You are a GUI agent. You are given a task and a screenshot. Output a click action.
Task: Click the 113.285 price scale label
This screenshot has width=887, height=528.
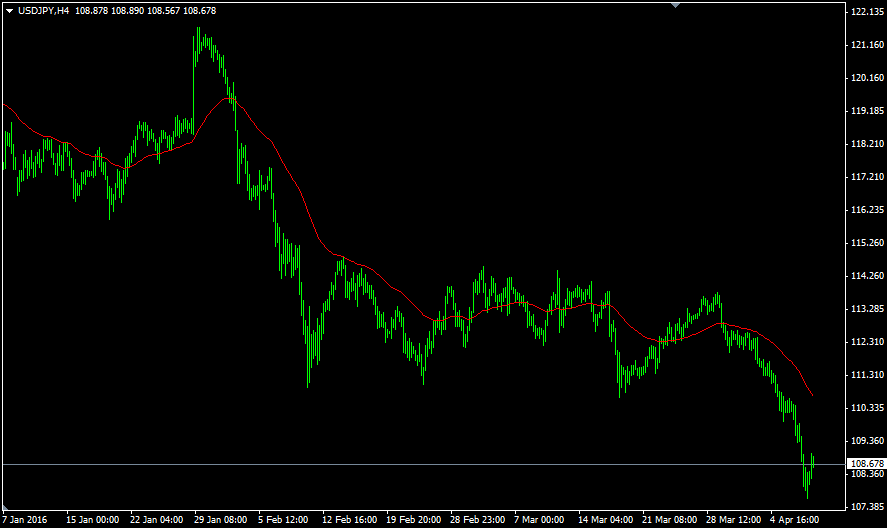pyautogui.click(x=867, y=309)
